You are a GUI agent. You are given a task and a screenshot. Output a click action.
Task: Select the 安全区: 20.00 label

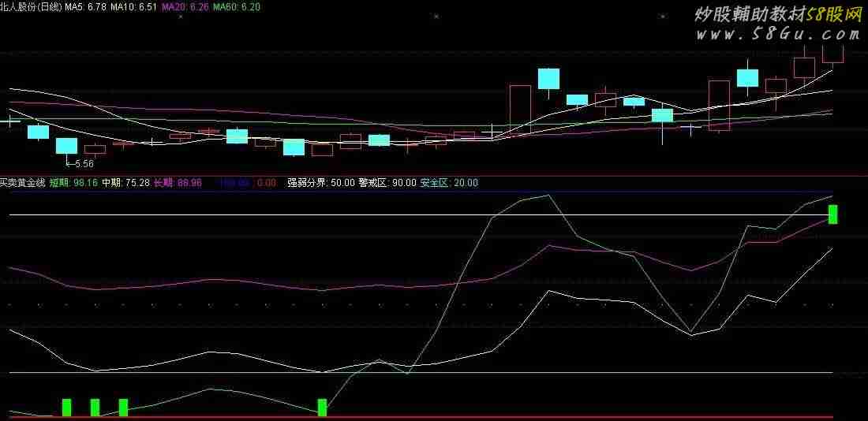448,182
